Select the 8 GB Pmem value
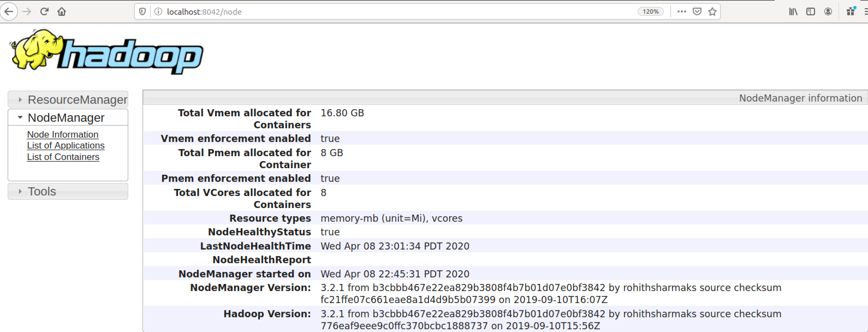This screenshot has height=332, width=868. (332, 153)
